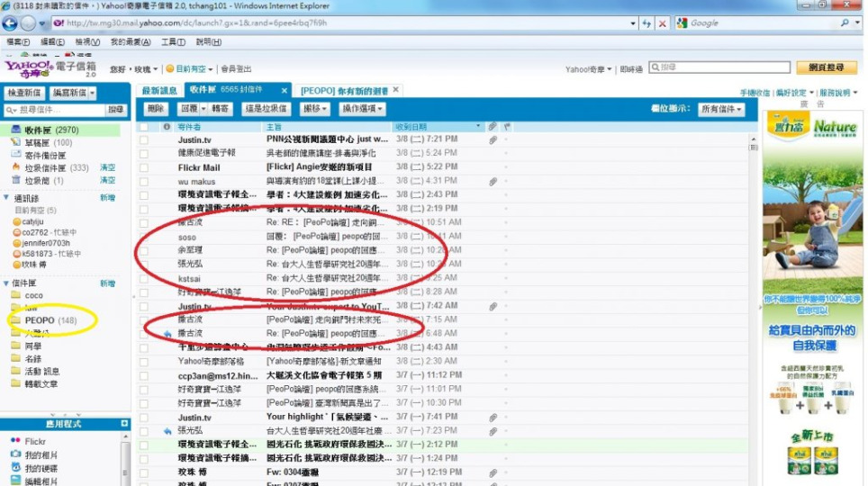Check the box for the Yahoo!奇摩部落格 message
Screen dimensions: 868x486
tap(144, 362)
